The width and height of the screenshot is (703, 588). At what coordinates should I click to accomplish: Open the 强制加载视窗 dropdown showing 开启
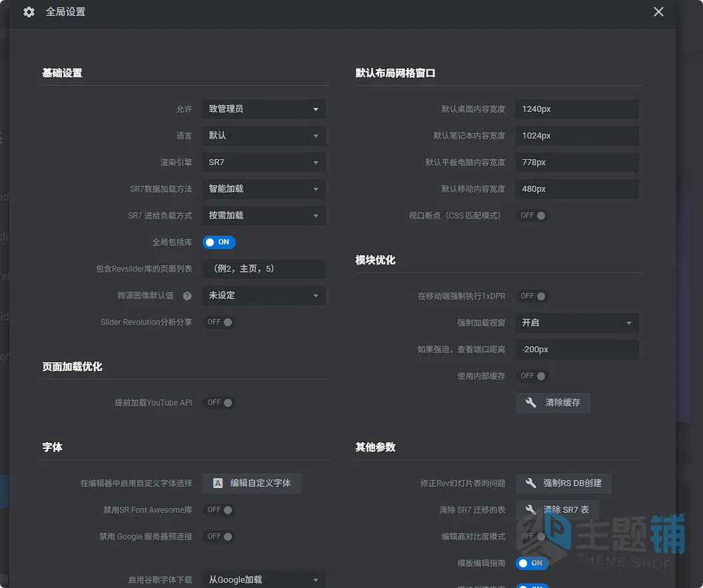[x=577, y=323]
